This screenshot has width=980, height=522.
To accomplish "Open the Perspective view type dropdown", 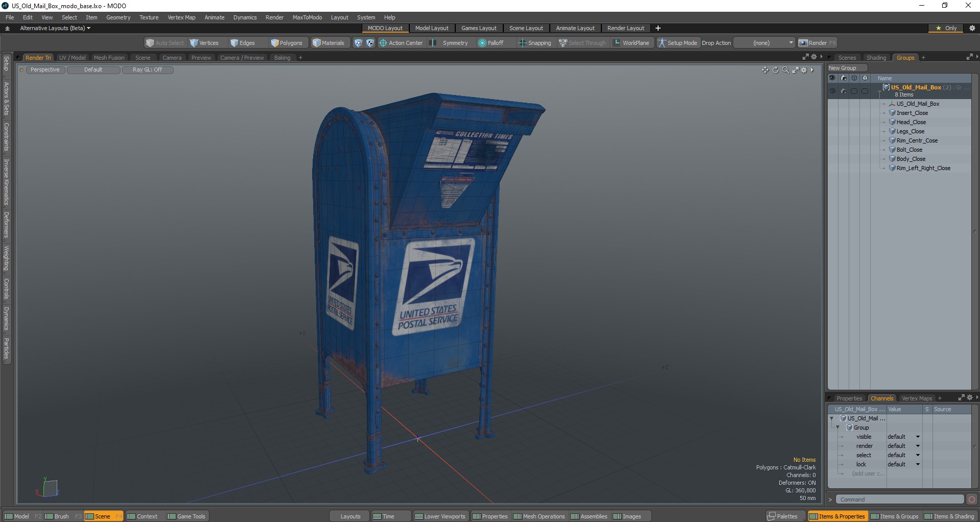I will click(x=45, y=70).
